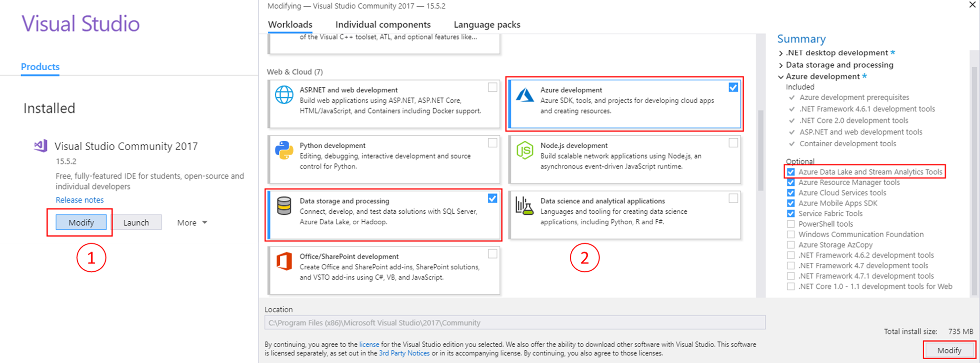Click the Python development logo icon
Screen dimensions: 980x363
284,150
